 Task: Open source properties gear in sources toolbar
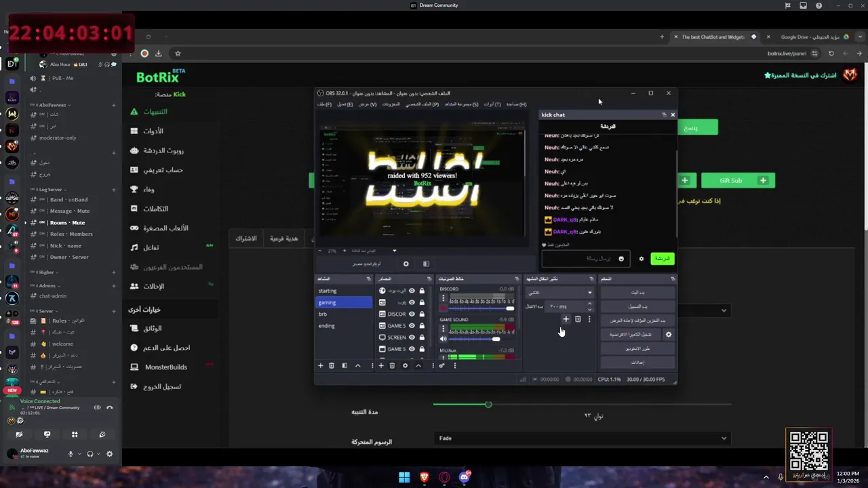pos(405,365)
